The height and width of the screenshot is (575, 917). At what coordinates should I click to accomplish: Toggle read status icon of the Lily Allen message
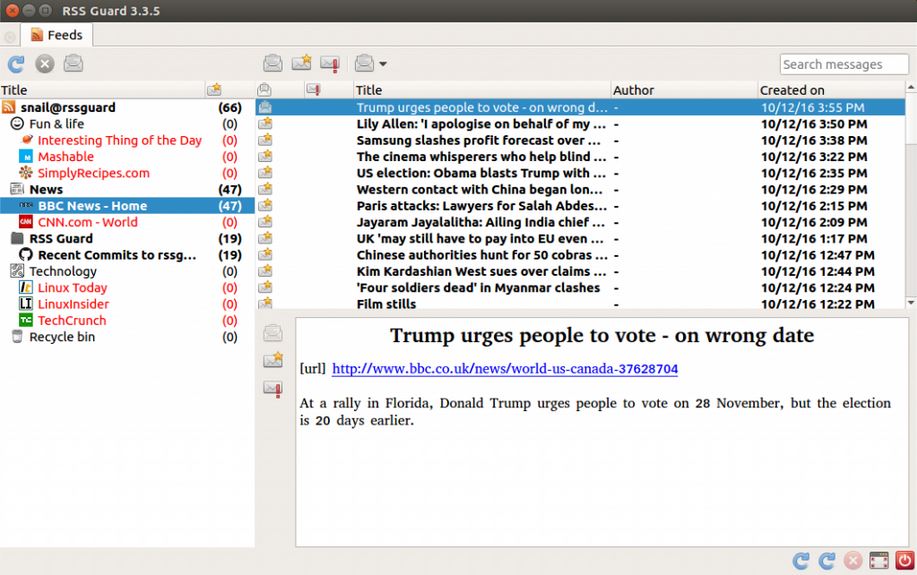click(266, 123)
